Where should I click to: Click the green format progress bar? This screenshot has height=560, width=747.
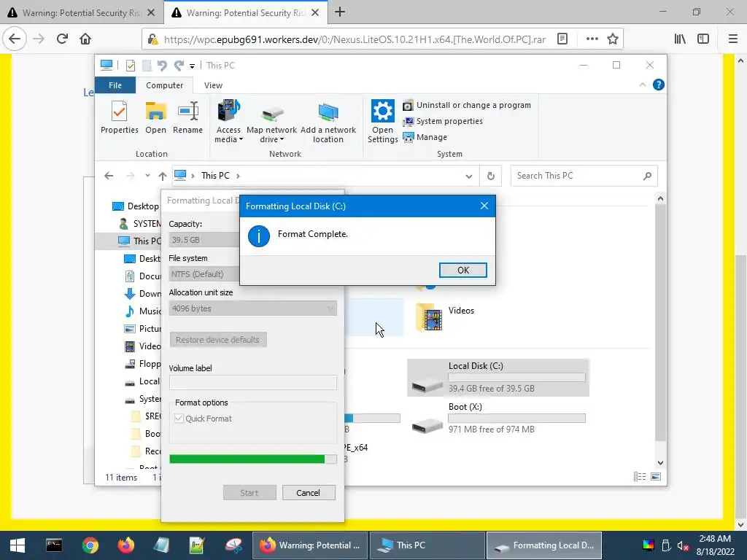pos(252,459)
